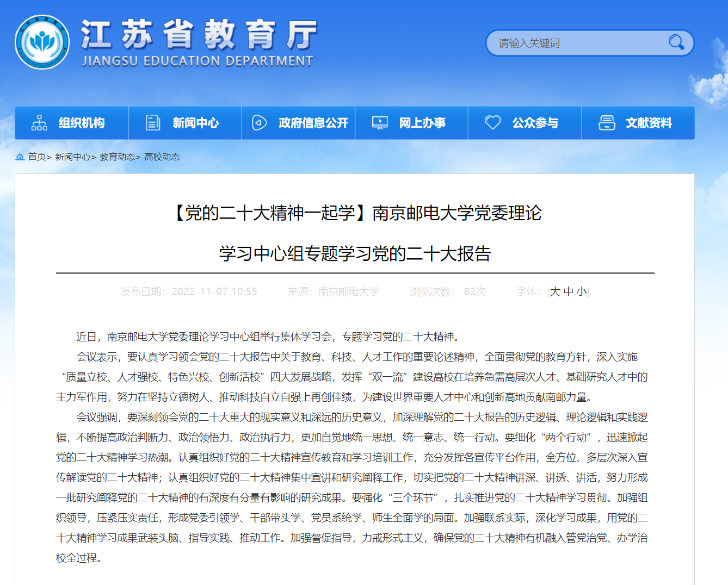Set font size to 小 (small)
728x585 pixels.
pos(581,292)
